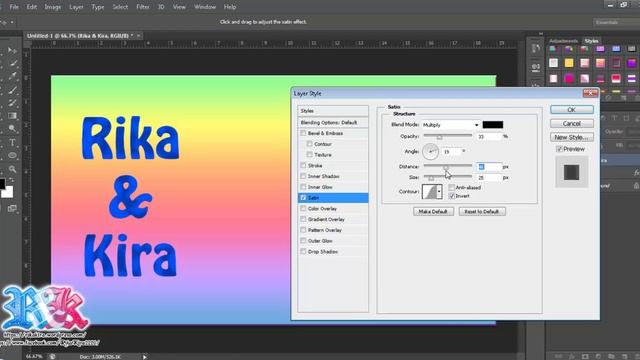Open the top collapsed panel icon in dock
Screen dimensions: 640x360
point(536,49)
